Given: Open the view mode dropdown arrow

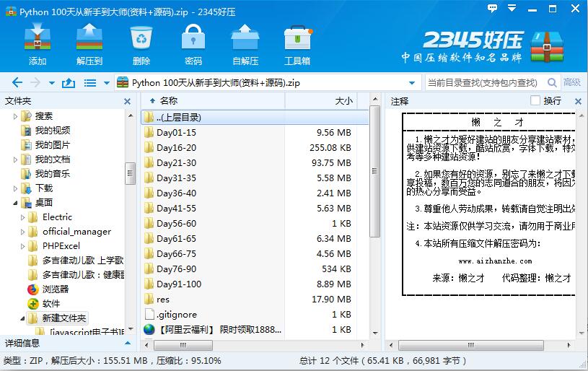Looking at the screenshot, I should point(107,83).
